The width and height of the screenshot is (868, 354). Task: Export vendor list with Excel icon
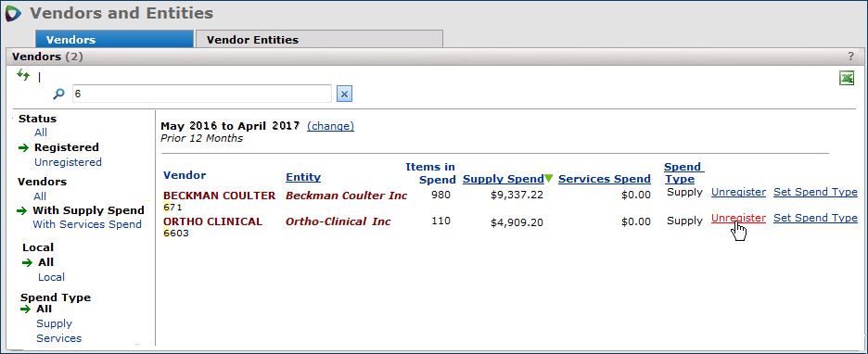click(847, 79)
